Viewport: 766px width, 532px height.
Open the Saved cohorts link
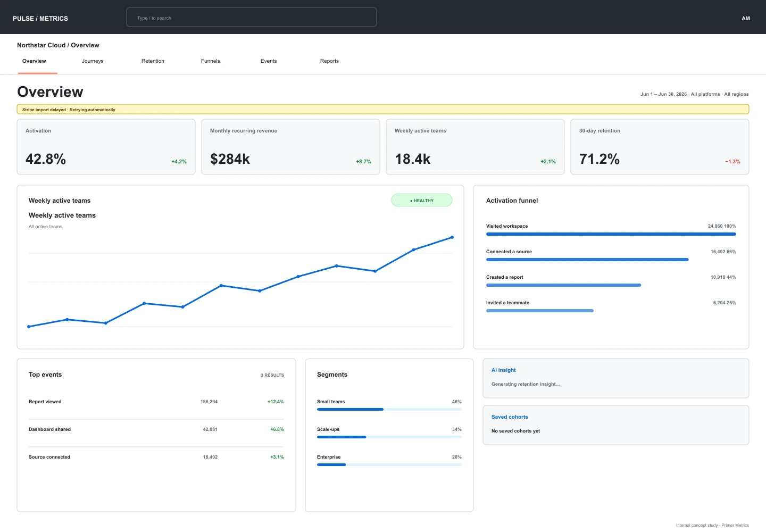(x=510, y=417)
